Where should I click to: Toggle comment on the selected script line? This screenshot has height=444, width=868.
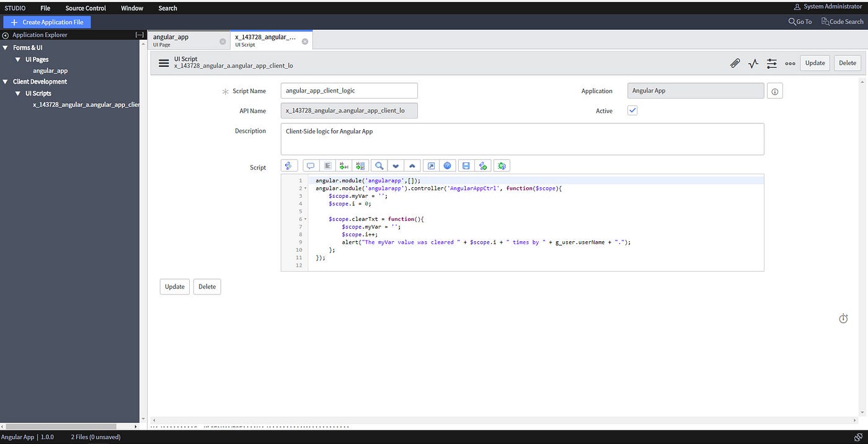pyautogui.click(x=311, y=166)
